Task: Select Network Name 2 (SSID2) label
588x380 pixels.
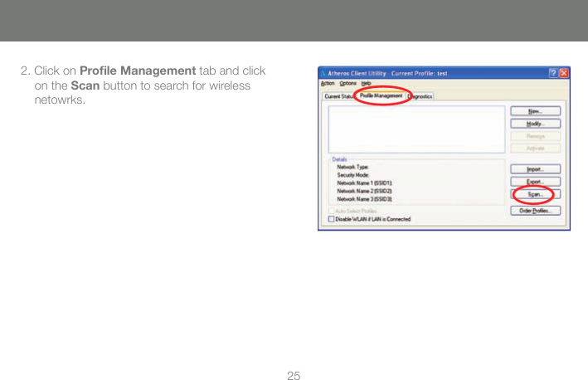Action: [x=365, y=191]
